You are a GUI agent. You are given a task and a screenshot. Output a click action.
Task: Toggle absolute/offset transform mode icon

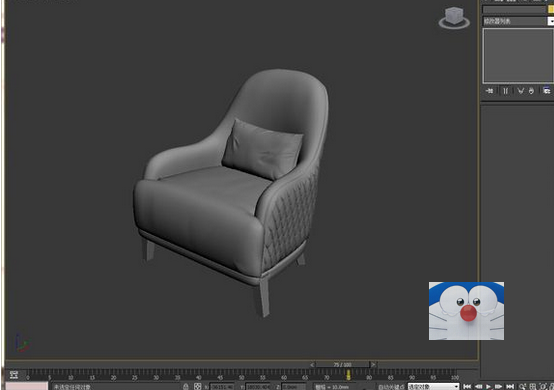click(x=198, y=386)
